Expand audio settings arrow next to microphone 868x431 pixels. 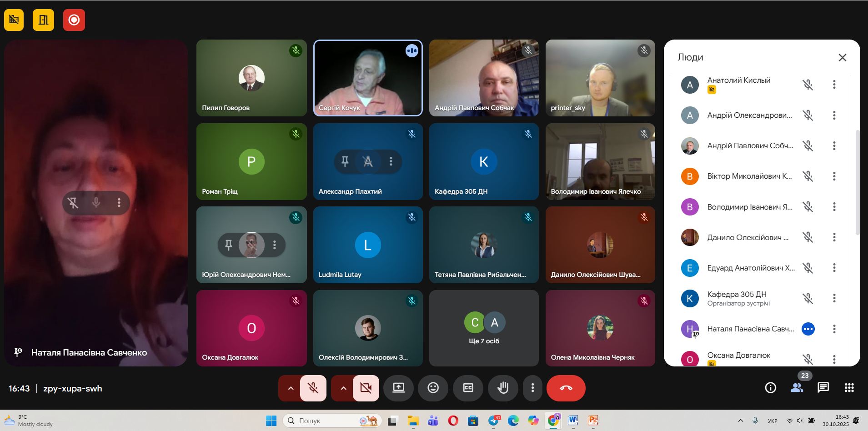click(291, 388)
